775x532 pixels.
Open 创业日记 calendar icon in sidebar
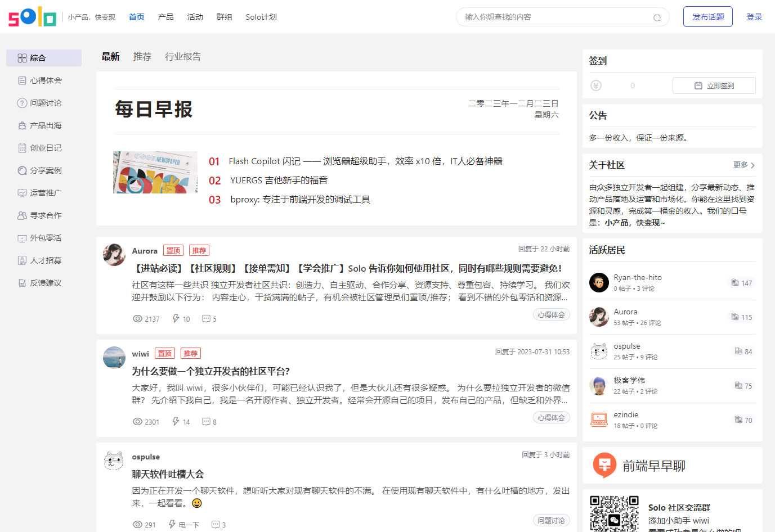pos(22,148)
